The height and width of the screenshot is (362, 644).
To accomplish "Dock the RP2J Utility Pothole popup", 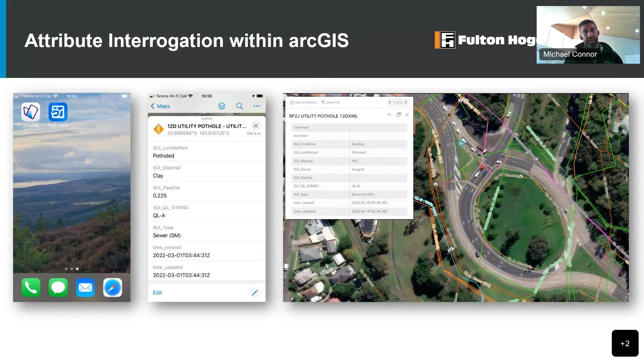I will [398, 115].
